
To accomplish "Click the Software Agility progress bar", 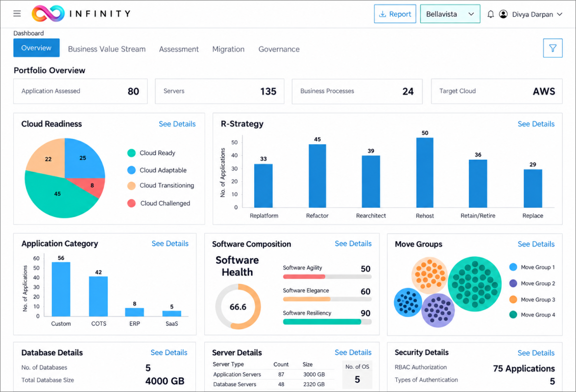I will click(x=327, y=276).
